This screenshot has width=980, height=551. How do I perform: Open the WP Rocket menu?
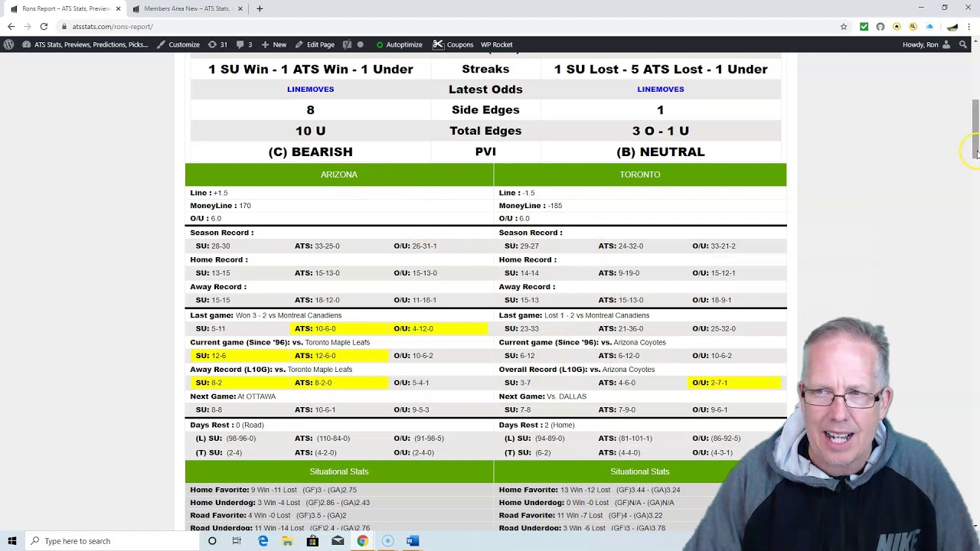coord(496,44)
